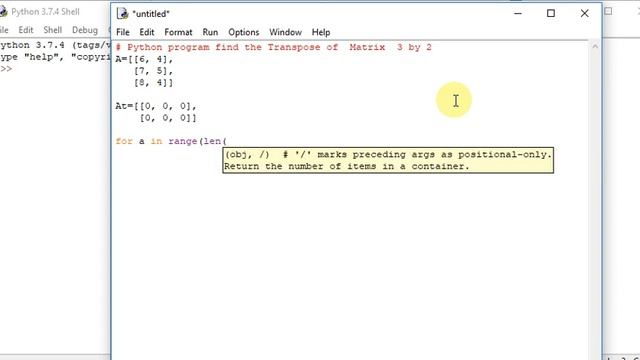Screen dimensions: 640x360
Task: Maximize the untitled editor window
Action: 551,13
